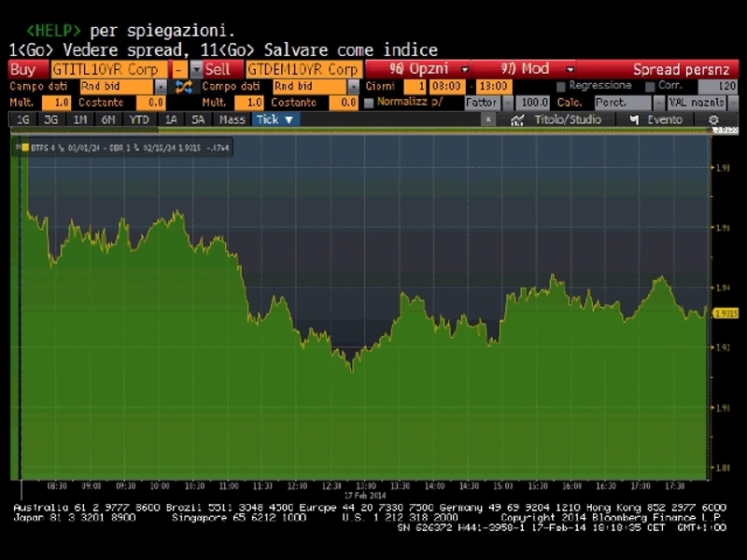Select the 1A period tab
This screenshot has height=560, width=747.
coord(170,119)
